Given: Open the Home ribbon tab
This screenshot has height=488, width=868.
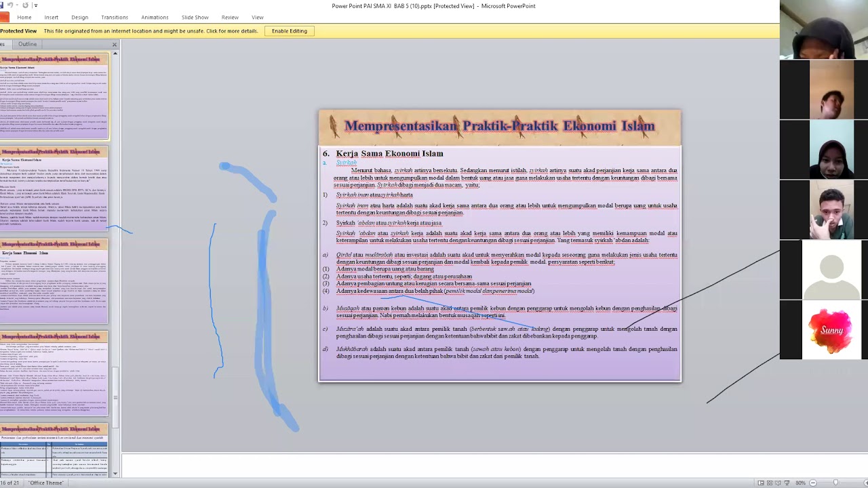Looking at the screenshot, I should point(24,17).
